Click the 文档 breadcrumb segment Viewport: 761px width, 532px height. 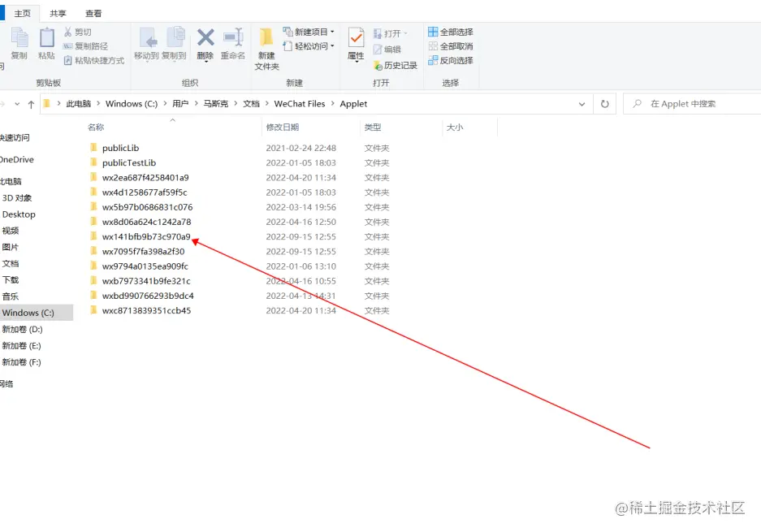252,104
